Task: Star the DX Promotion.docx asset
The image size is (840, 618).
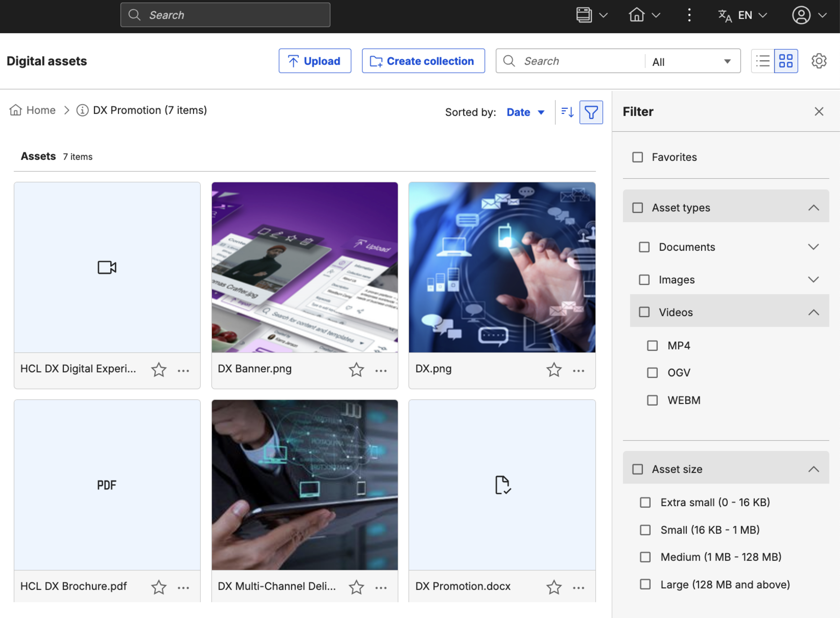Action: (554, 587)
